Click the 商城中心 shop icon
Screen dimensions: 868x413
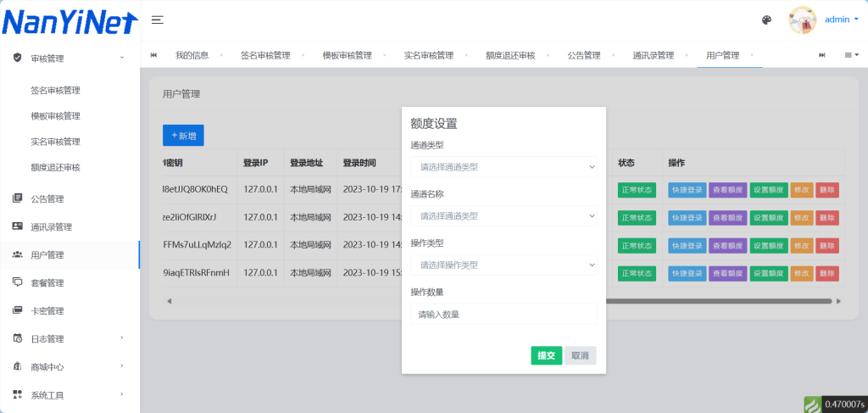(x=17, y=366)
